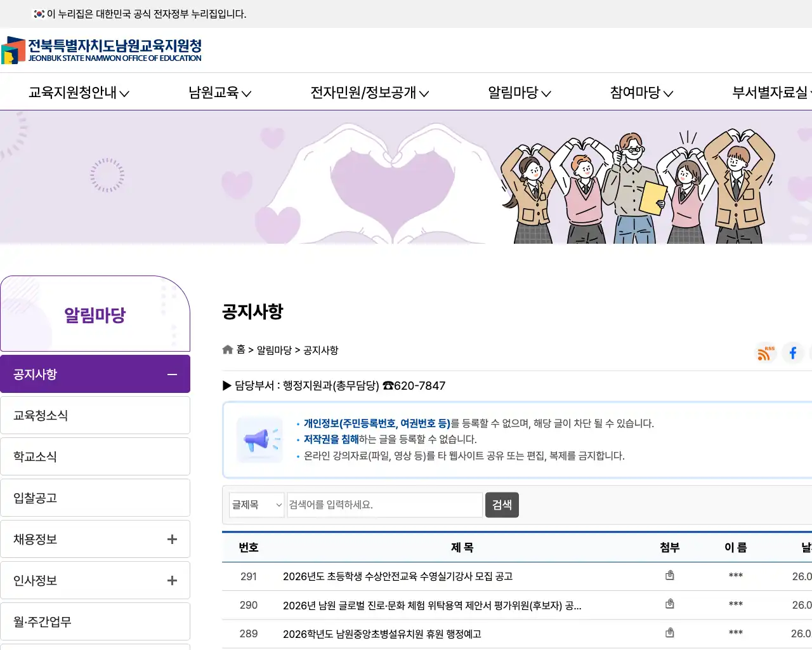Go to the 입찰공고 sidebar page
Viewport: 812px width, 650px height.
click(x=34, y=498)
